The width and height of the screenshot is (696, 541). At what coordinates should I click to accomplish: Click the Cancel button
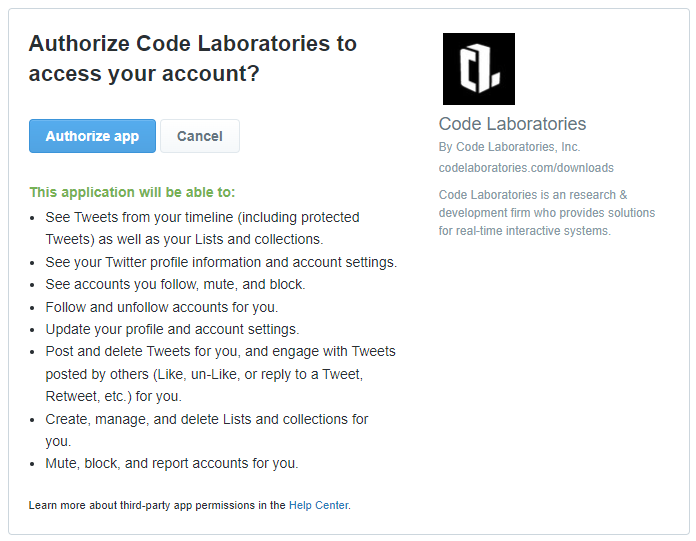point(200,136)
